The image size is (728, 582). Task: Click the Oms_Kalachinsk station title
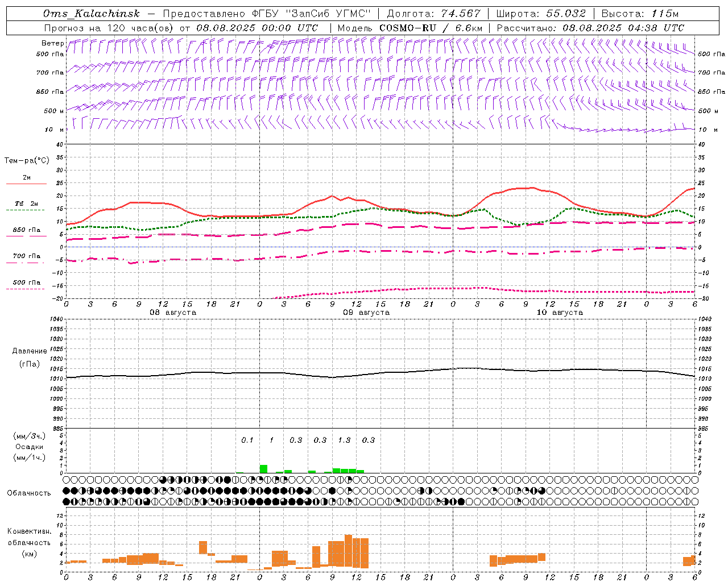pyautogui.click(x=92, y=14)
